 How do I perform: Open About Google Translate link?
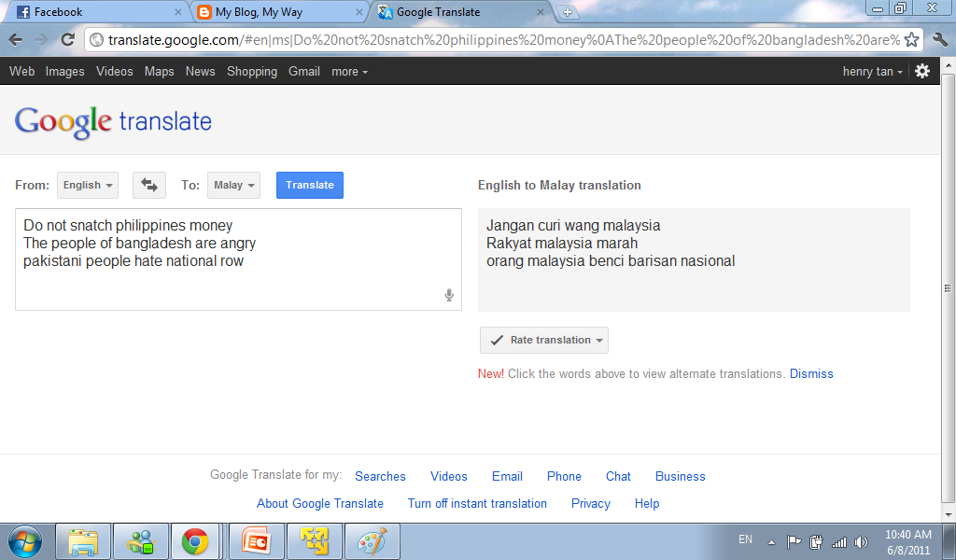tap(320, 504)
